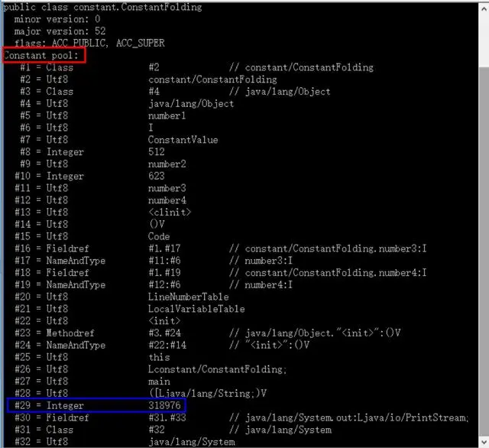Viewport: 489px width, 448px height.
Task: Click the '// java/lang/Object' comment on row #3
Action: click(x=280, y=92)
